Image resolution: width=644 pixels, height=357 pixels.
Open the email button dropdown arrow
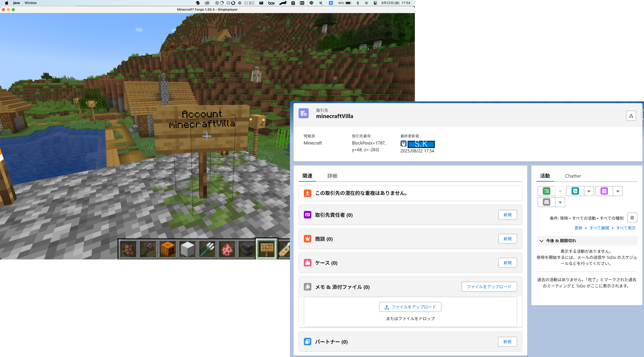[x=560, y=202]
